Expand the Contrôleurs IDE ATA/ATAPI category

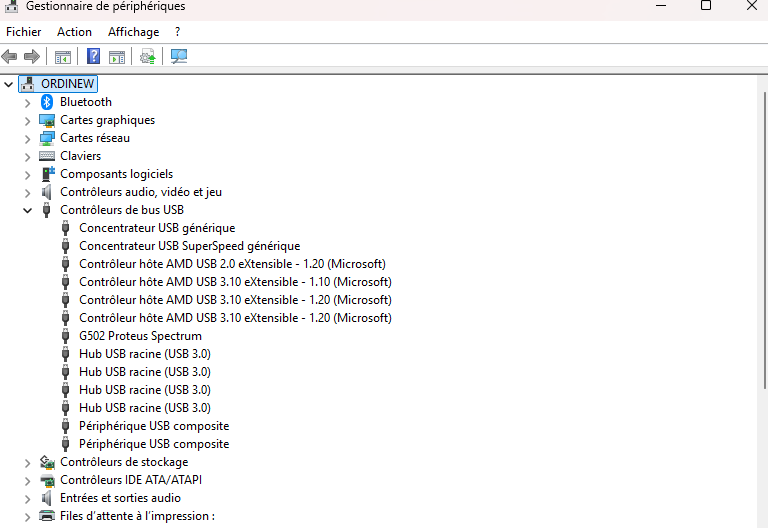[27, 481]
